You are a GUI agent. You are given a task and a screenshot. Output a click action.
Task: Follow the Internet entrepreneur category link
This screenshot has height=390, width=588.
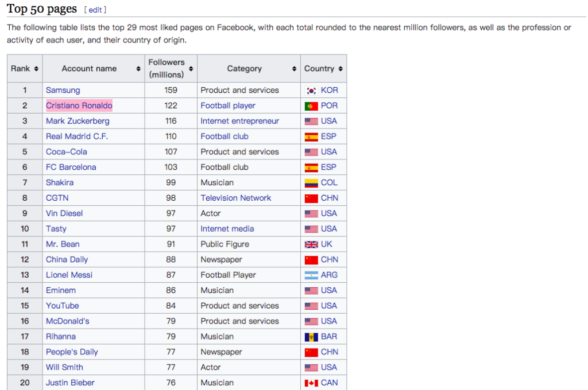pyautogui.click(x=239, y=121)
